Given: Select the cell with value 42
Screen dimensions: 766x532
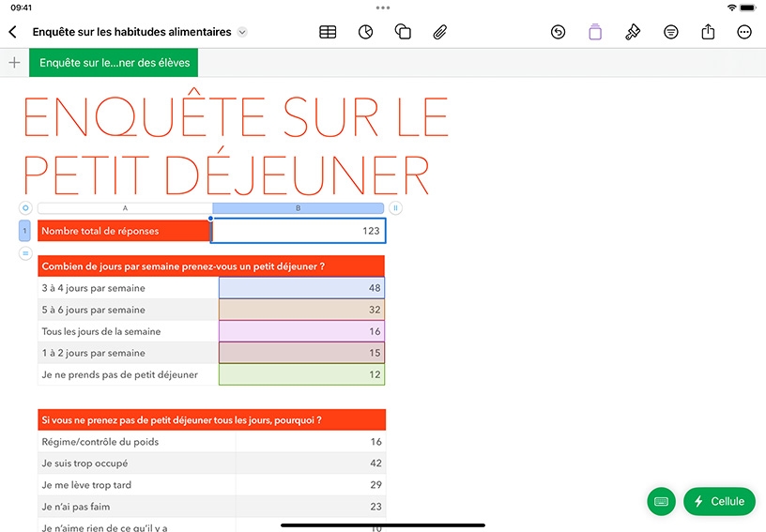Looking at the screenshot, I should (x=311, y=464).
